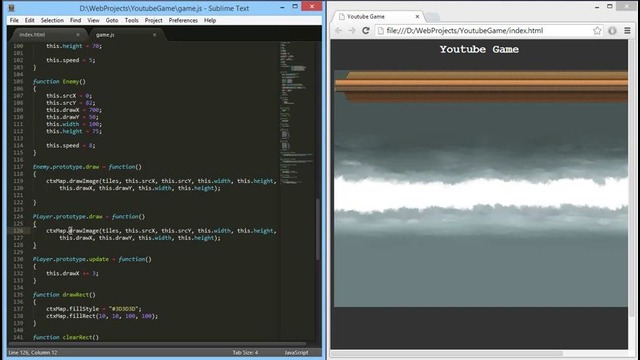This screenshot has width=640, height=360.
Task: Click the Chrome address bar URL
Action: point(464,31)
